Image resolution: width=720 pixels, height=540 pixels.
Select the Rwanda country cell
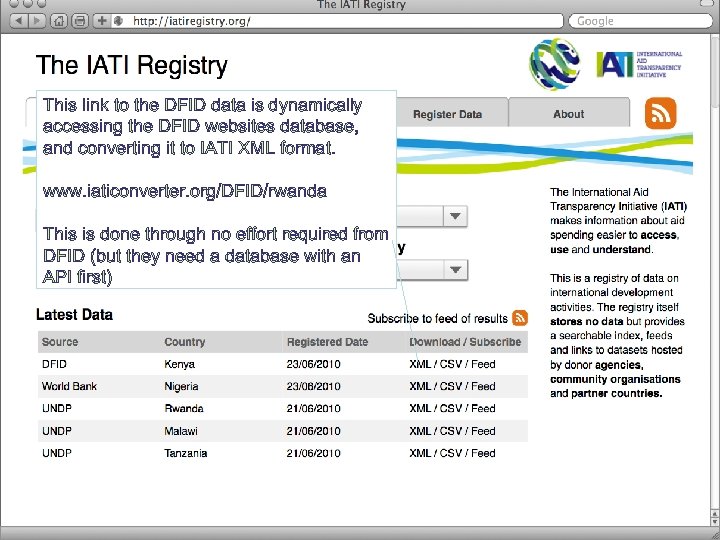point(184,408)
